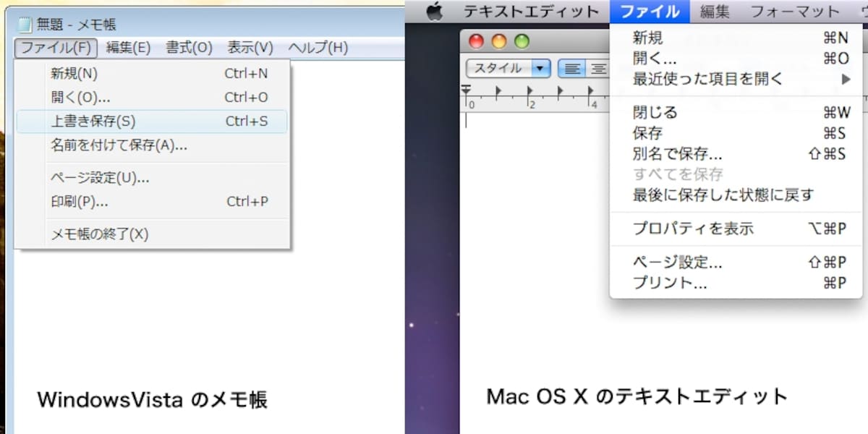Click the Apple logo menu icon
The width and height of the screenshot is (868, 434).
tap(434, 11)
